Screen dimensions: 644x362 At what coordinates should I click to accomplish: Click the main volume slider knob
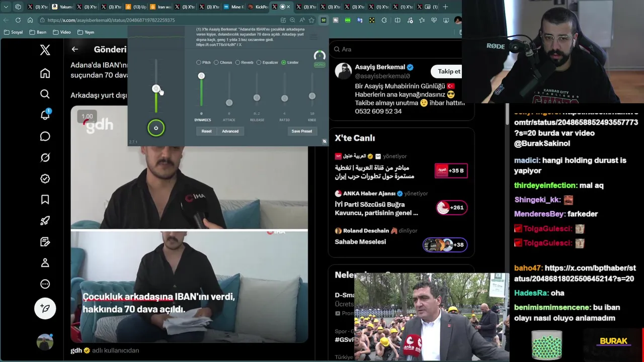[x=156, y=89]
